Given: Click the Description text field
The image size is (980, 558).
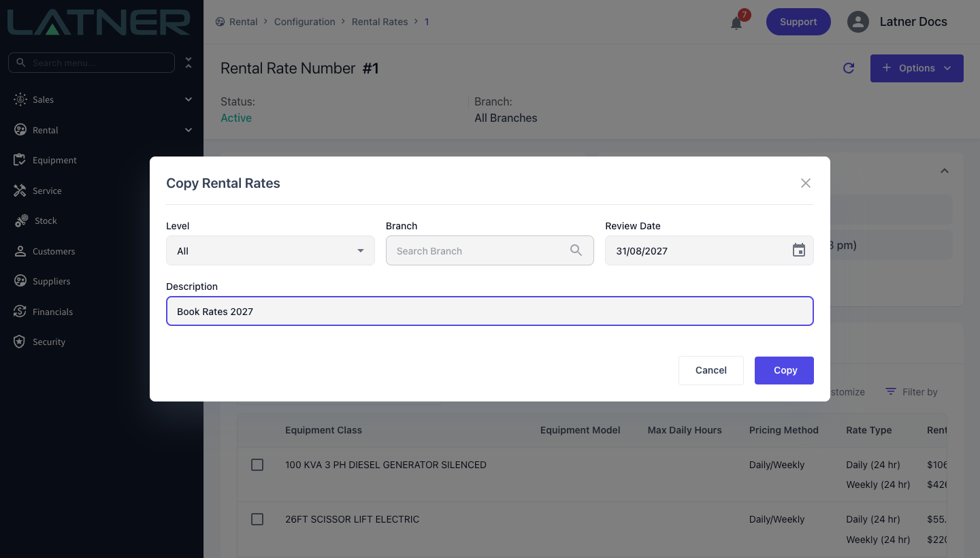Looking at the screenshot, I should 489,311.
